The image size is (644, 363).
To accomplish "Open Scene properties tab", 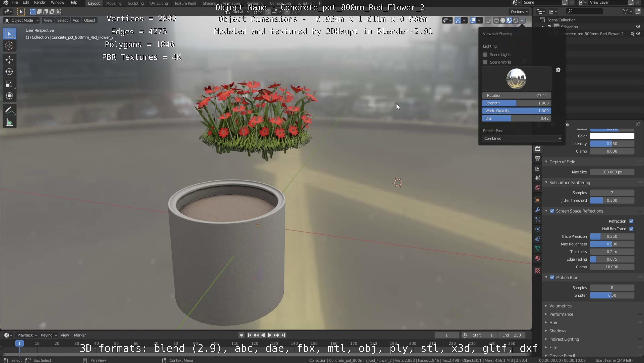I will point(538,178).
